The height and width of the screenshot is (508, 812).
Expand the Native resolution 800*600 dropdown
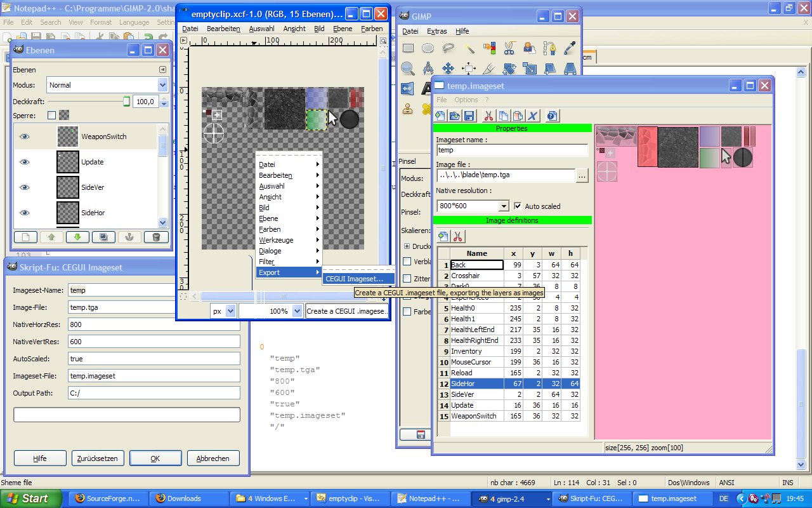click(504, 206)
